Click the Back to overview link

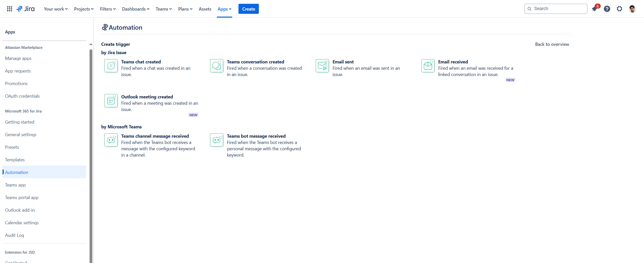coord(552,44)
